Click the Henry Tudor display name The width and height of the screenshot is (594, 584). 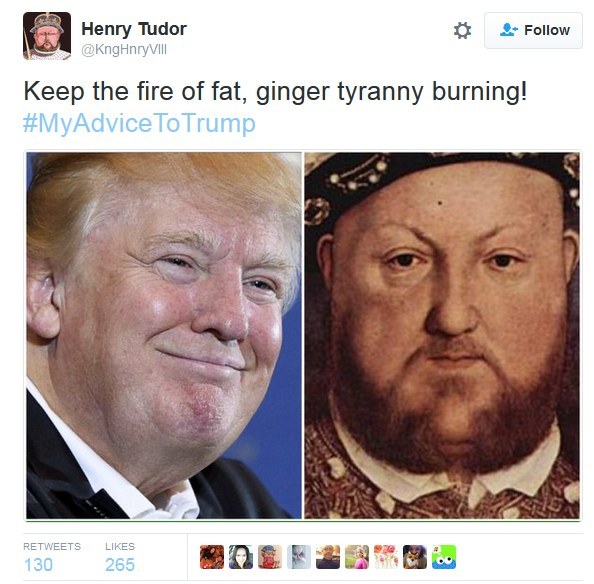pos(134,29)
